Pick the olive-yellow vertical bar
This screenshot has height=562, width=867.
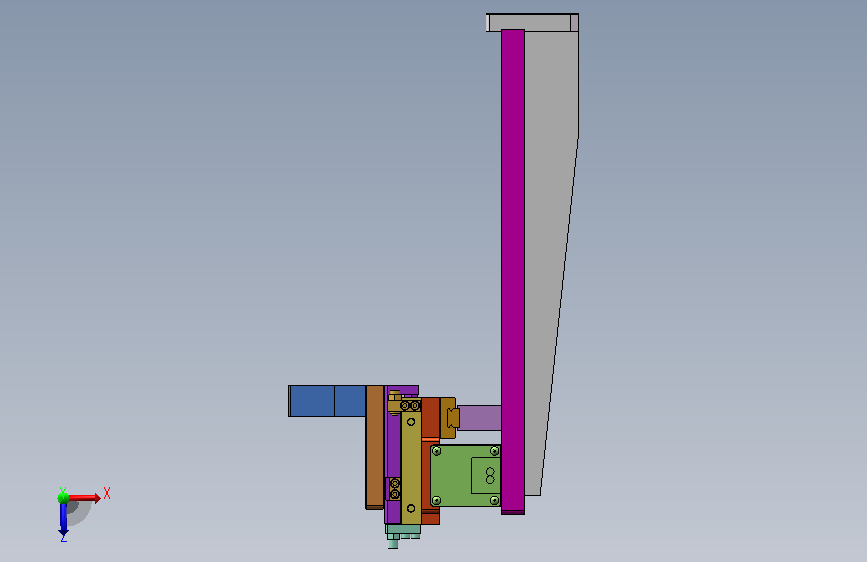(411, 467)
